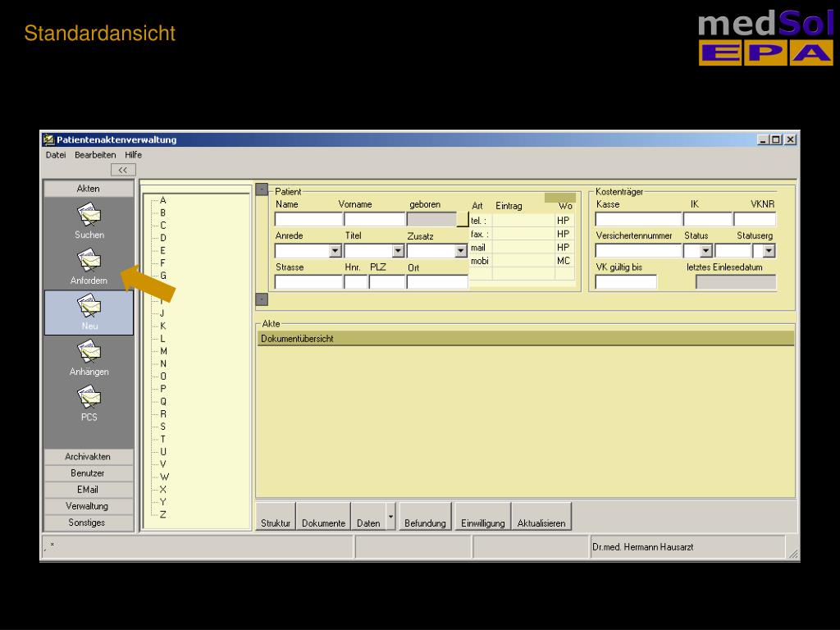Click the Struktur button
The height and width of the screenshot is (630, 840).
pos(276,517)
